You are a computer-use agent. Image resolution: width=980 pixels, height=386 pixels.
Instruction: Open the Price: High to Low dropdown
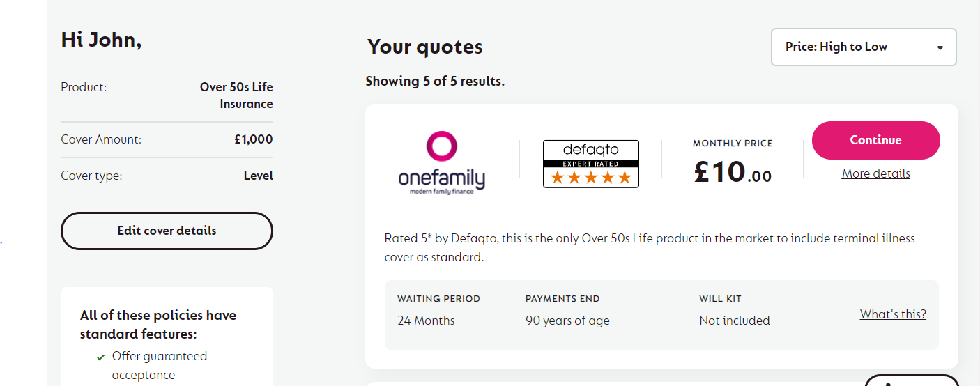coord(864,47)
